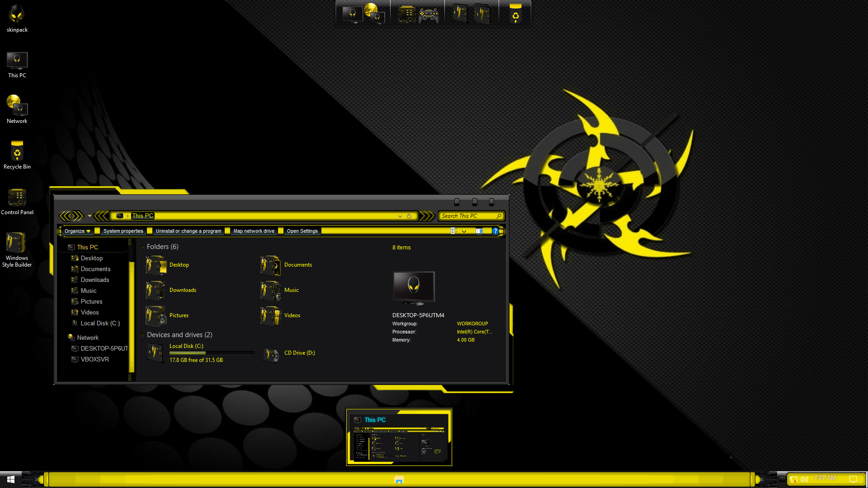Open the change view options dropdown arrow
The width and height of the screenshot is (868, 488).
[x=464, y=231]
